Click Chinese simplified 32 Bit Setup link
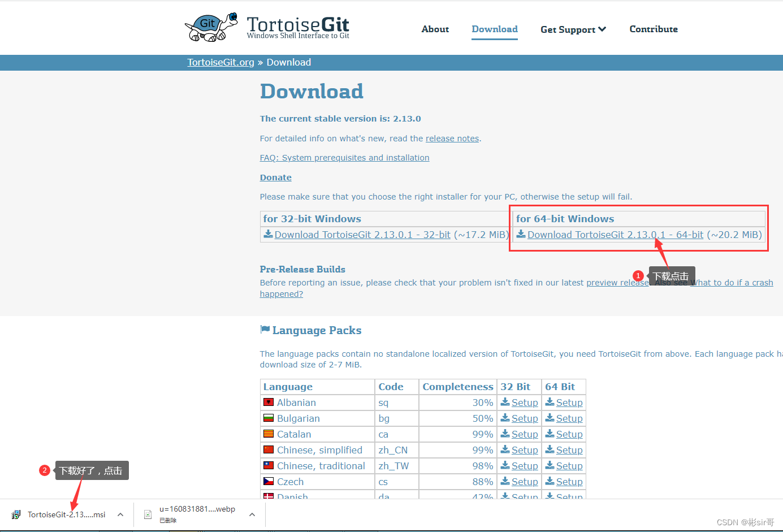 (x=525, y=450)
